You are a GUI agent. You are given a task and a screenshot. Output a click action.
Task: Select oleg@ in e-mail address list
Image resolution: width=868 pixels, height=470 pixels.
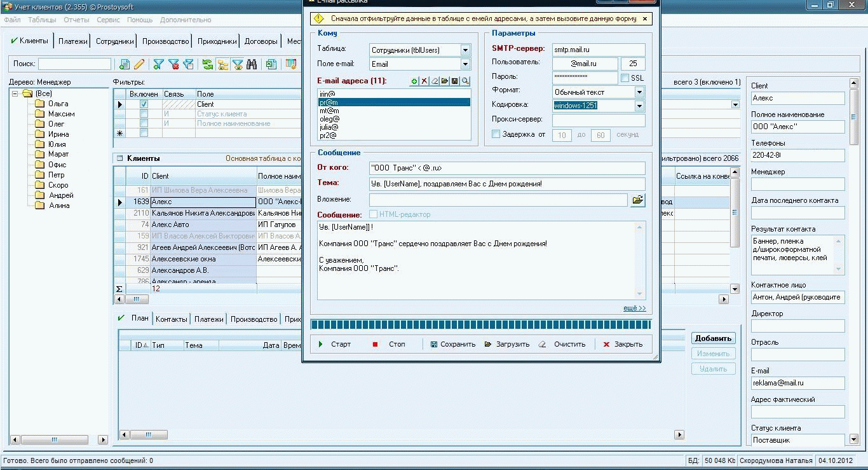394,119
